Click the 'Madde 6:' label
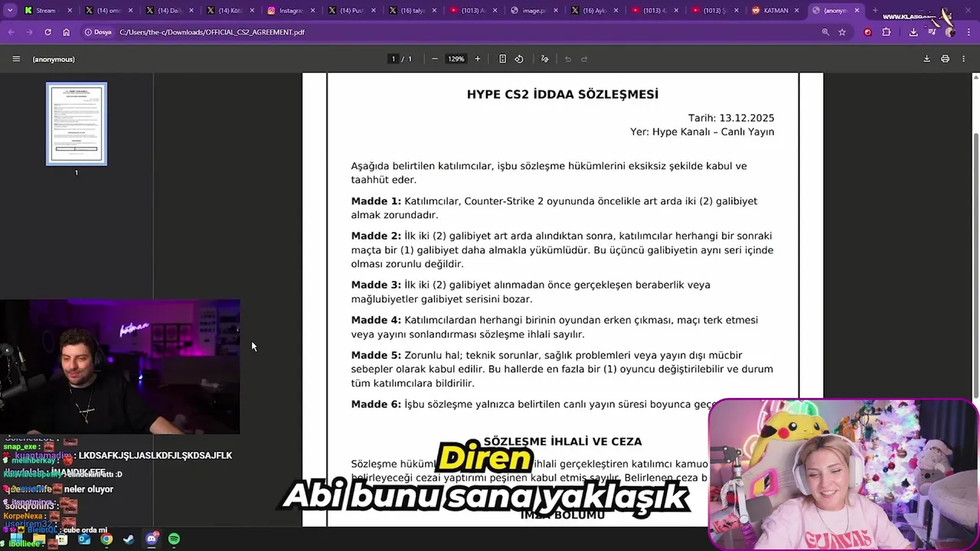The width and height of the screenshot is (980, 551). 376,404
